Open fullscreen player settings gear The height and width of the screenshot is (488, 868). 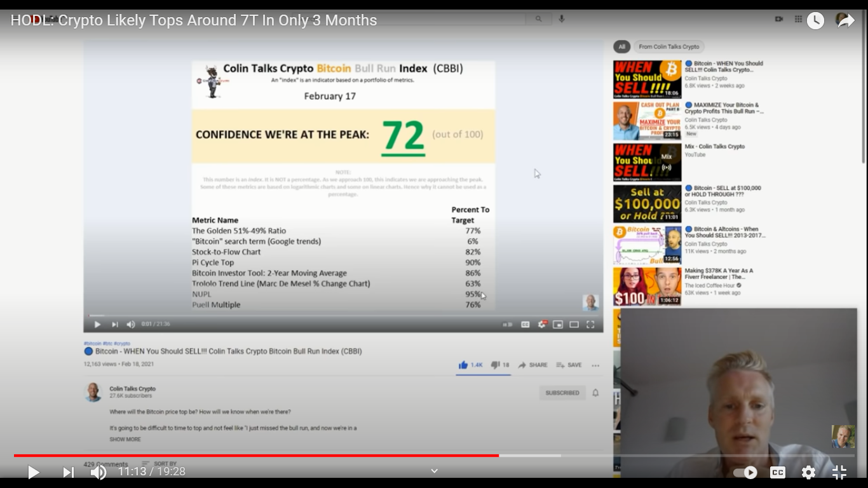pyautogui.click(x=808, y=472)
